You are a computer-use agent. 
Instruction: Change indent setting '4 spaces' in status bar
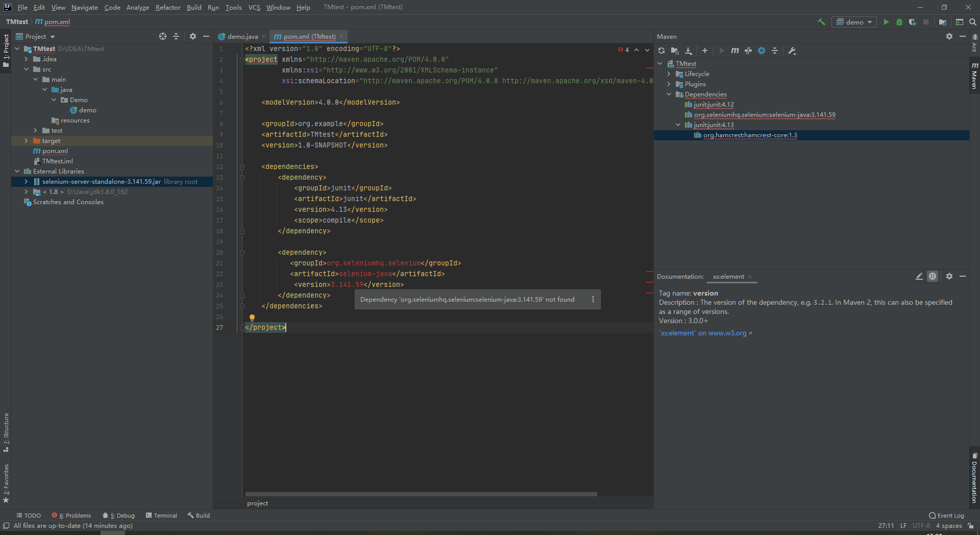coord(948,526)
